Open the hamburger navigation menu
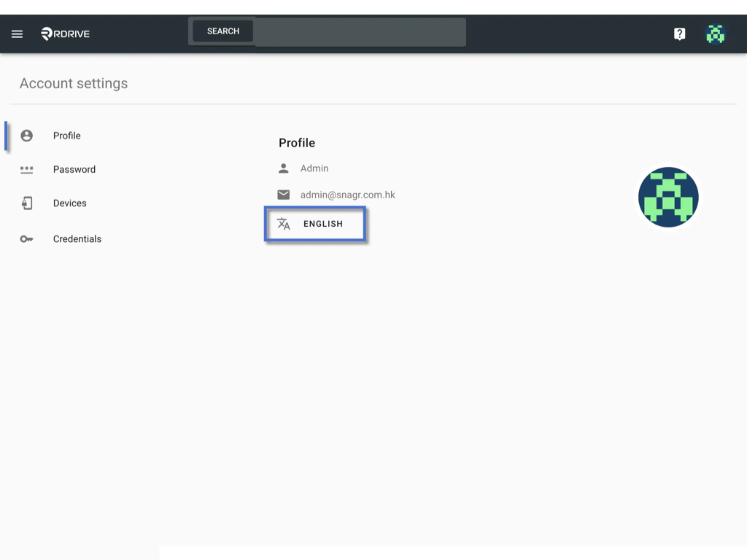The image size is (747, 560). click(x=17, y=34)
